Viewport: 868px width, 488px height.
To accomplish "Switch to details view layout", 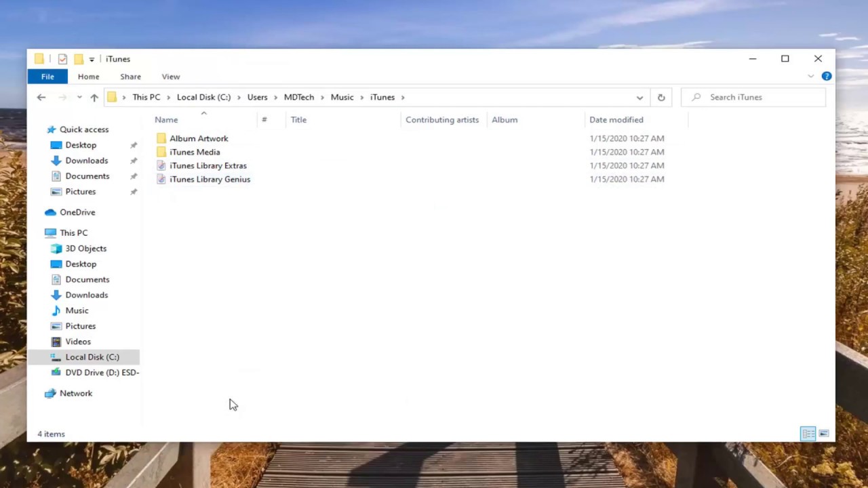I will tap(808, 434).
